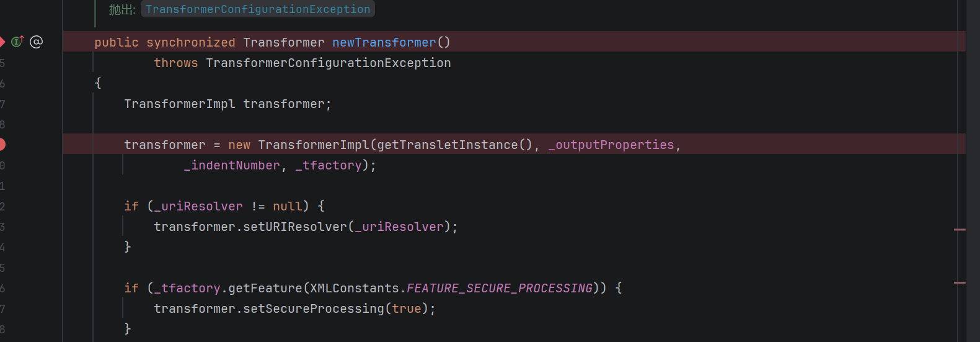This screenshot has height=342, width=980.
Task: Click the XMLConstants class reference
Action: point(354,288)
